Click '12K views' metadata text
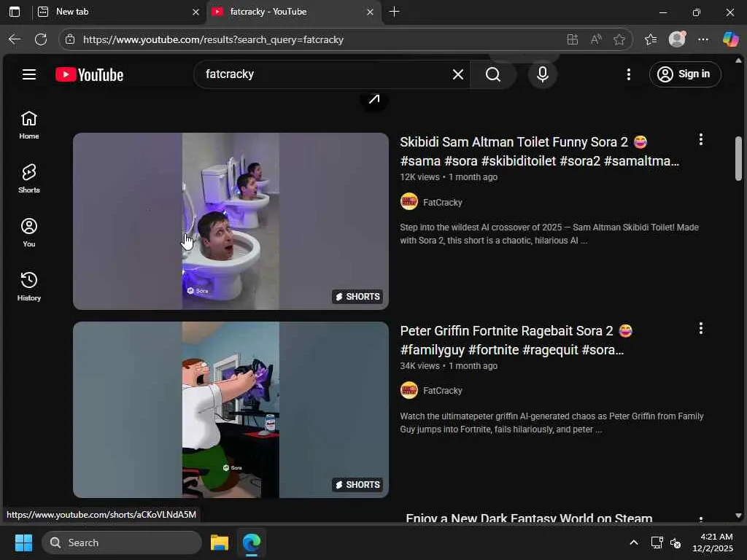 [x=419, y=177]
